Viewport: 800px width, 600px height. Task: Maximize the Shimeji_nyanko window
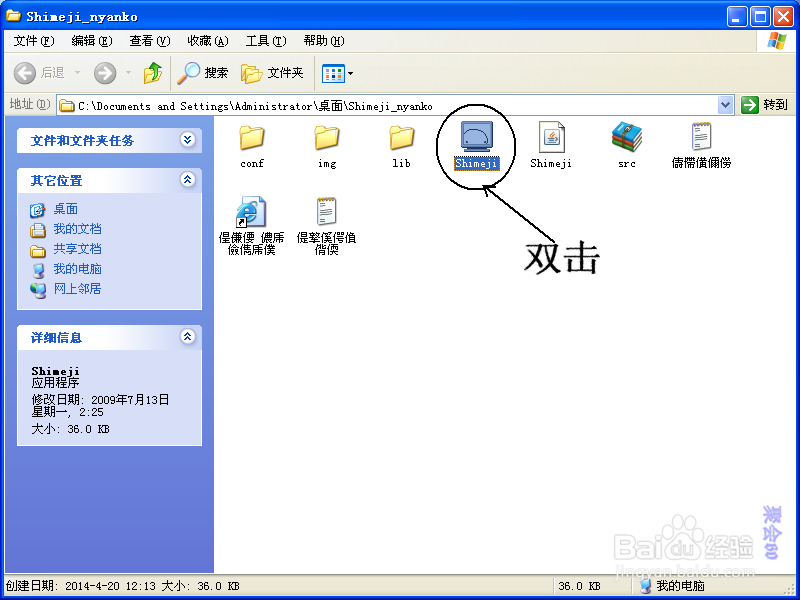tap(760, 17)
